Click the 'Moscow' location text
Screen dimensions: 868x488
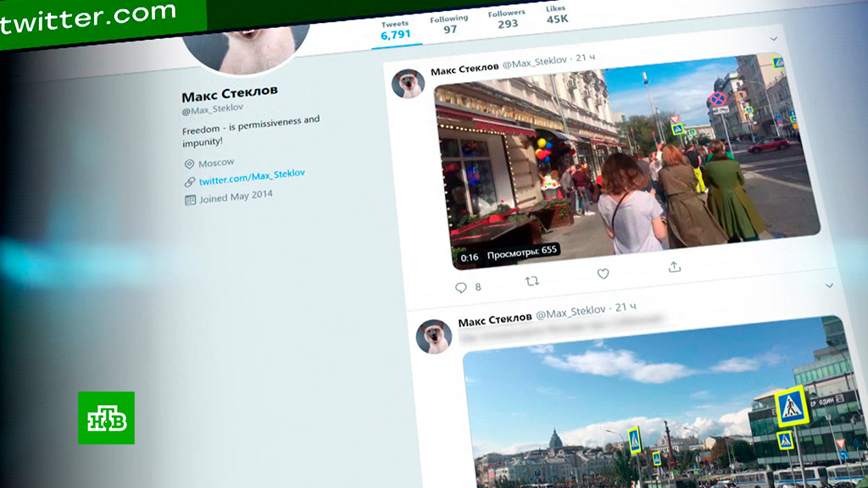point(216,163)
